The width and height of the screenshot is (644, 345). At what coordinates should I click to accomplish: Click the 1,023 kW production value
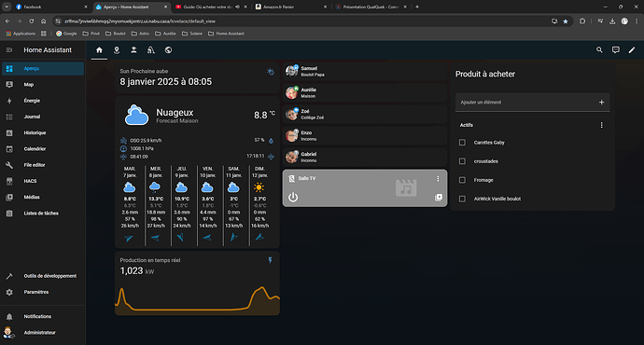coord(137,270)
